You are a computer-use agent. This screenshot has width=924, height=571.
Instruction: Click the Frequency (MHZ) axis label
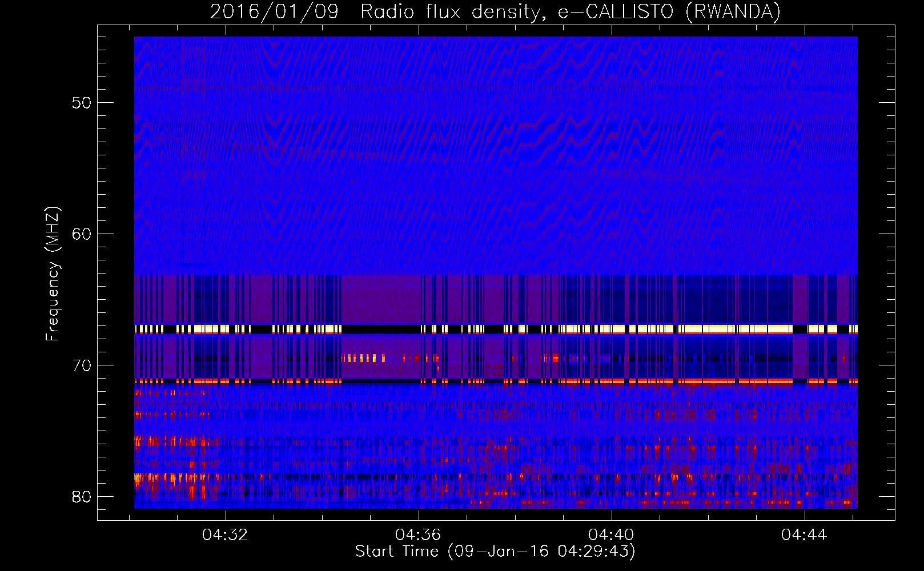point(53,274)
